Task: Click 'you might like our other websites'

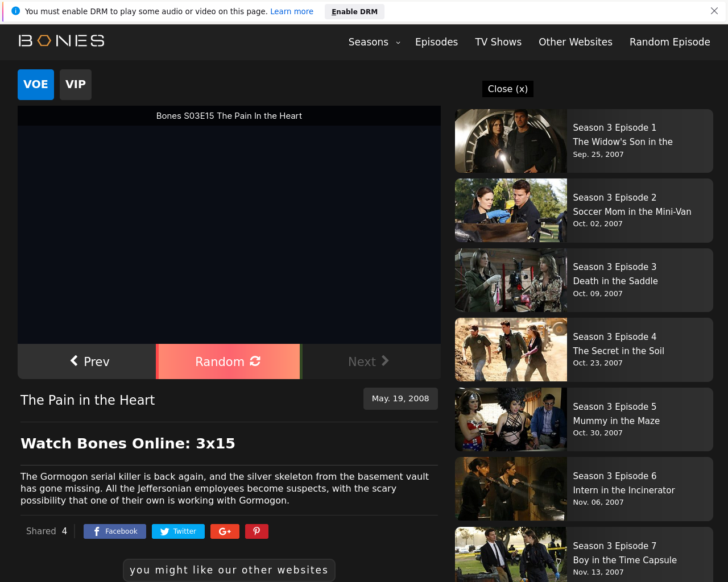Action: coord(229,570)
